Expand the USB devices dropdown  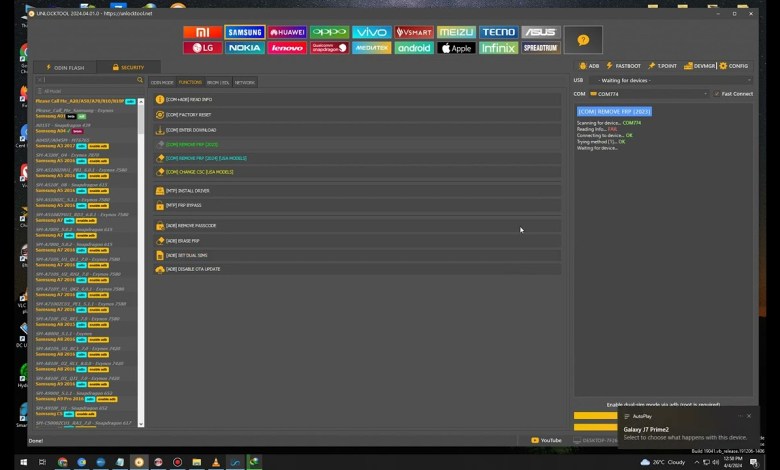click(671, 80)
